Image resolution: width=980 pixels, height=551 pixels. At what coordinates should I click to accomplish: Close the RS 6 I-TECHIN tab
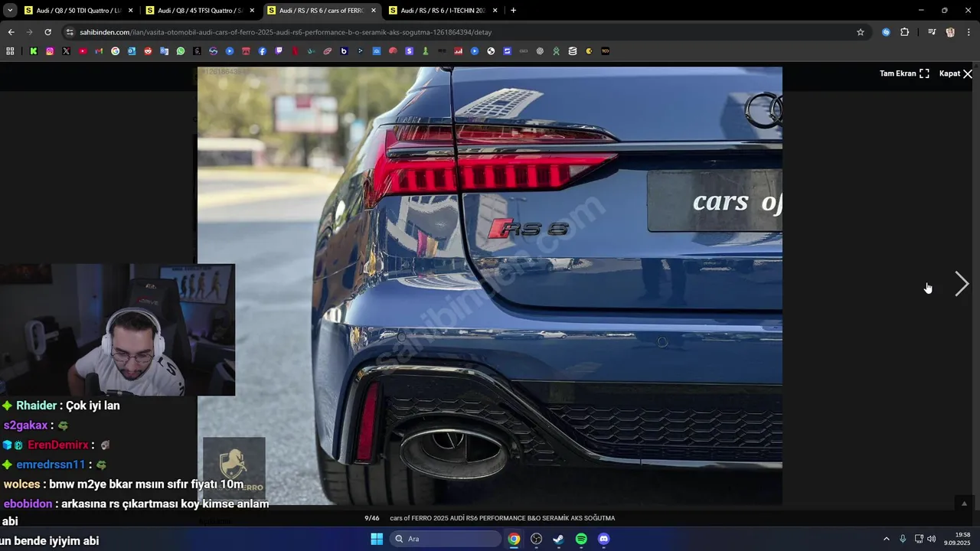click(495, 11)
